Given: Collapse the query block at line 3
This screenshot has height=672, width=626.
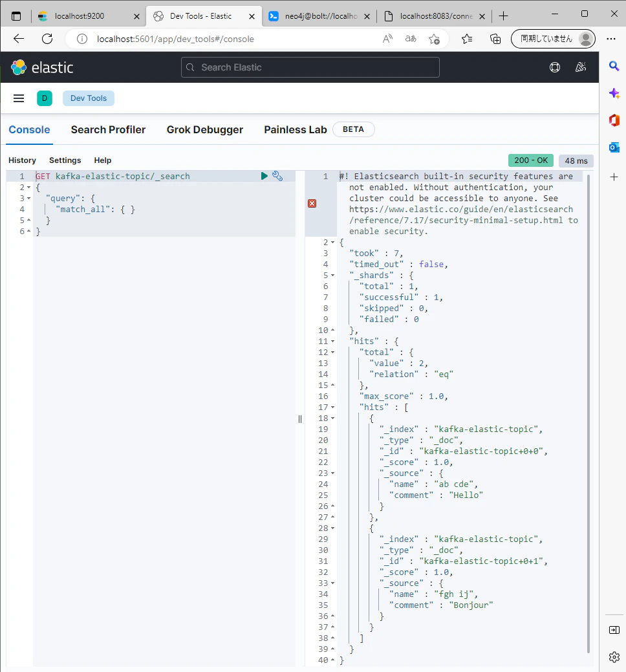Looking at the screenshot, I should point(28,199).
